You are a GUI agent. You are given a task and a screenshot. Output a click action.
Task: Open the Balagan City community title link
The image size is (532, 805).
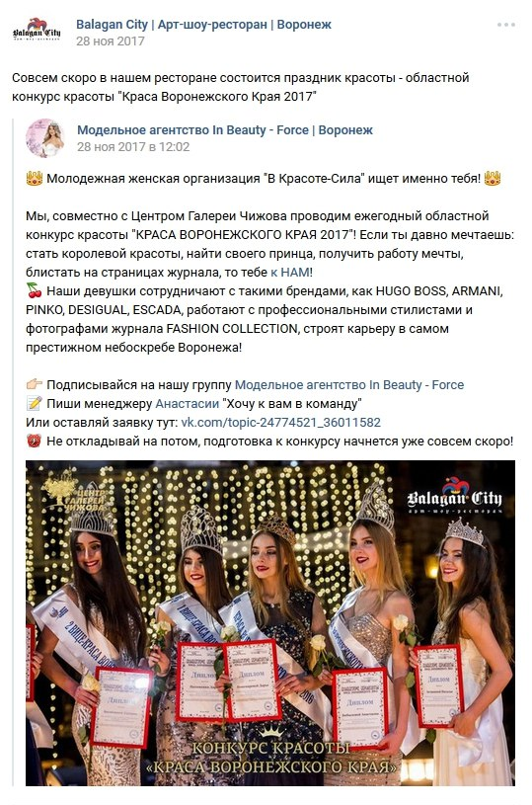(x=203, y=24)
